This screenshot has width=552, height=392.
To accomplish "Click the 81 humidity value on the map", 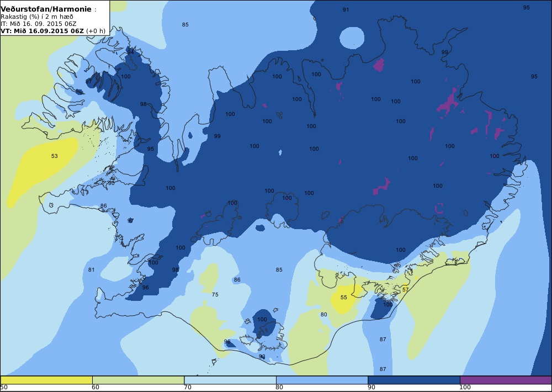I will tap(91, 270).
